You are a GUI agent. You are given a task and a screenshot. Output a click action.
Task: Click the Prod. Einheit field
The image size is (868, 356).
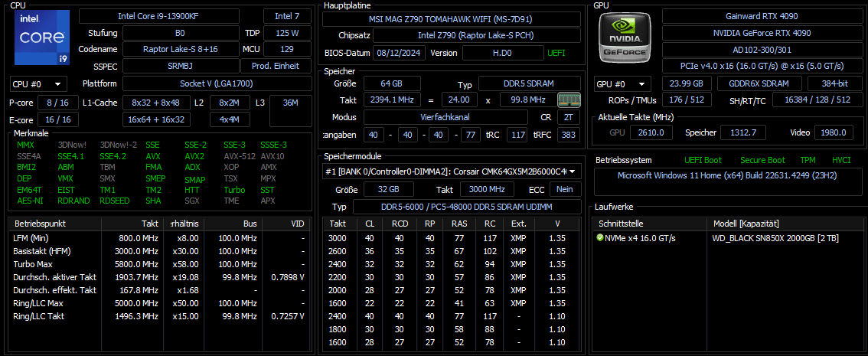276,67
